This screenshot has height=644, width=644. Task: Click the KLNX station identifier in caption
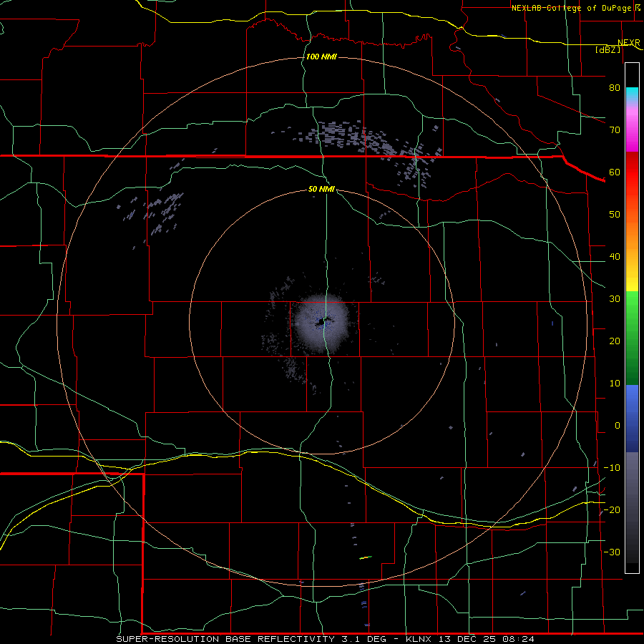point(419,639)
